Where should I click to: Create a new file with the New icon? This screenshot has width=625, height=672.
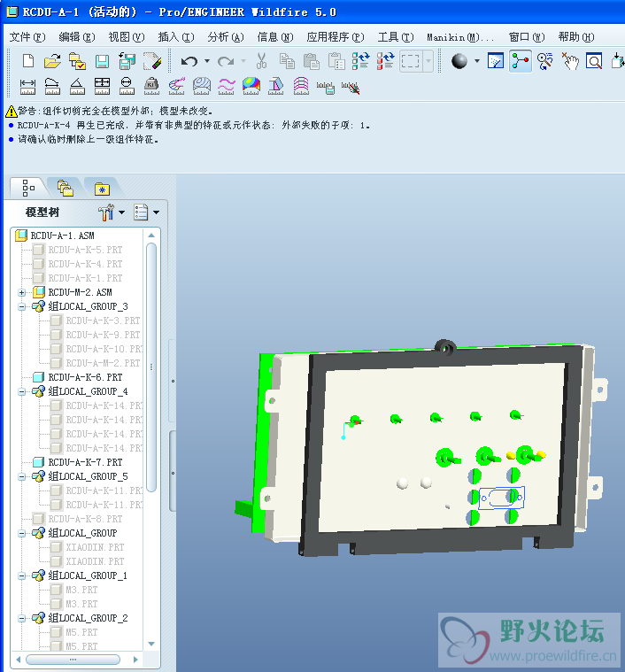28,61
